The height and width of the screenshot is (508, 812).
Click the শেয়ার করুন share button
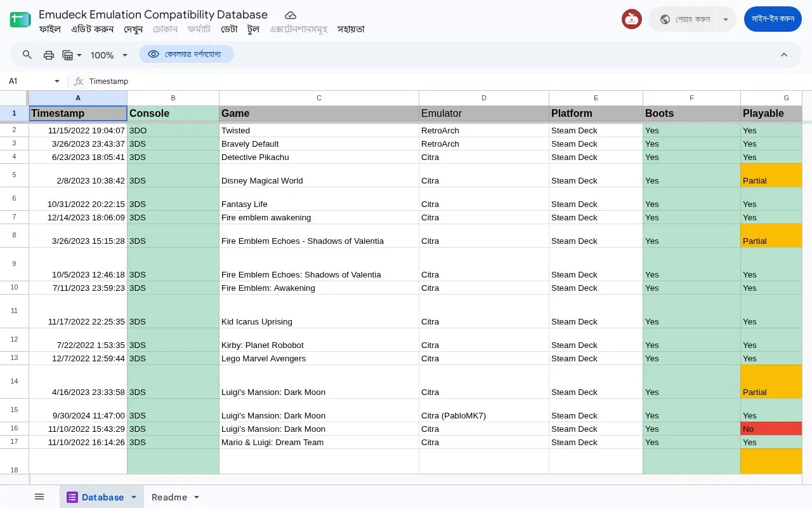point(681,19)
